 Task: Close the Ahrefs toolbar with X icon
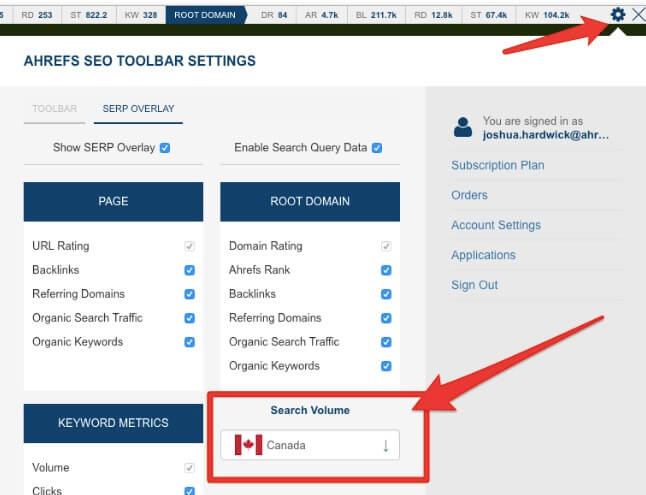[x=639, y=15]
